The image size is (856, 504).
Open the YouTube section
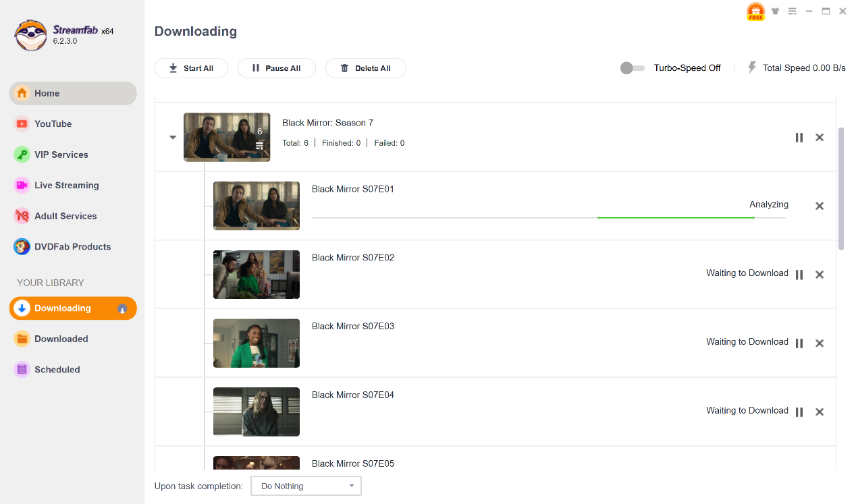pyautogui.click(x=73, y=124)
